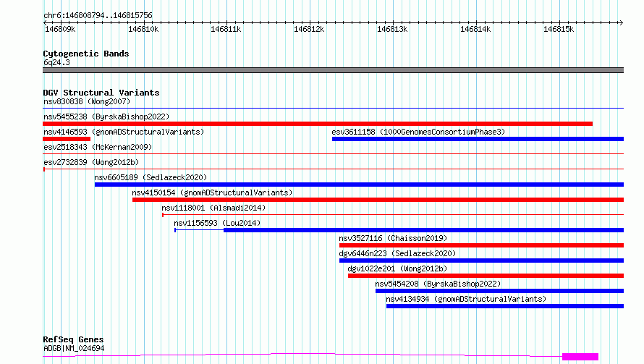Click the ruler's right scroll arrow
The height and width of the screenshot is (364, 644).
[x=621, y=22]
